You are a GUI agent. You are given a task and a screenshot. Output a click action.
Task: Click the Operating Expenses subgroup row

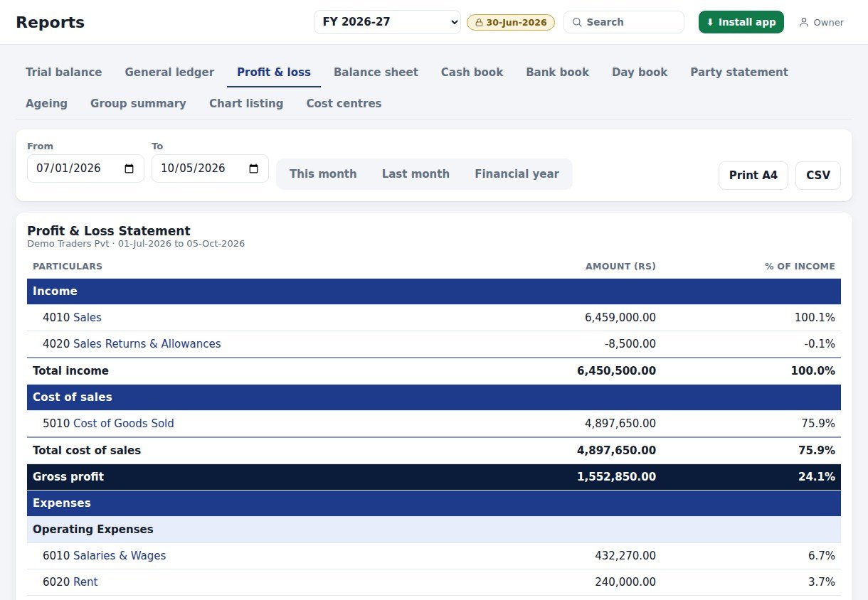[x=434, y=530]
